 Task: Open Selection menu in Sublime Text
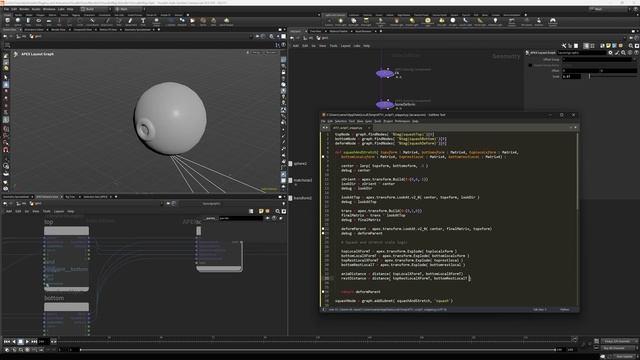(x=340, y=121)
